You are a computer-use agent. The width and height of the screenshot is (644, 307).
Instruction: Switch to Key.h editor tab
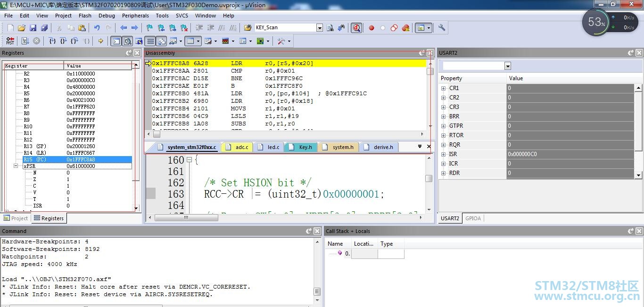[301, 147]
